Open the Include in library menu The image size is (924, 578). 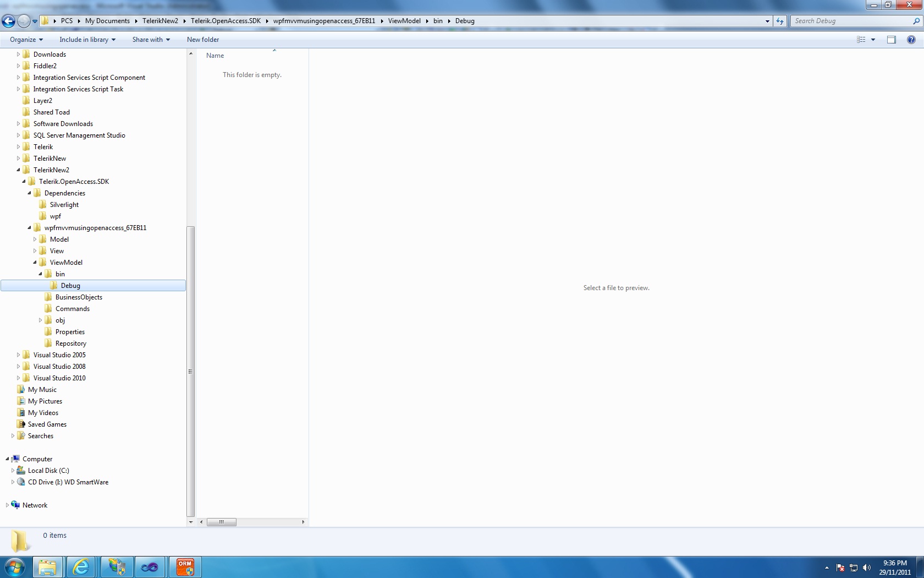click(87, 40)
